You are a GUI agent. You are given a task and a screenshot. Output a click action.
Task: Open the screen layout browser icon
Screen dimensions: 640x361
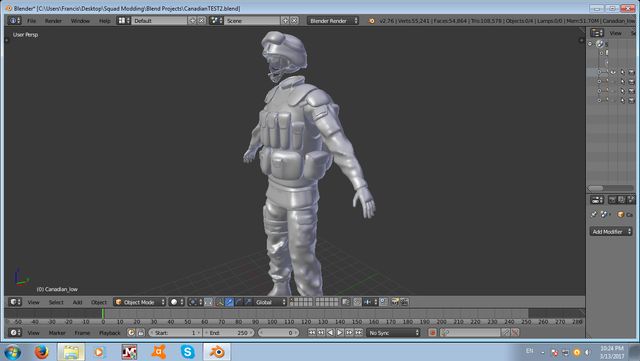[123, 20]
